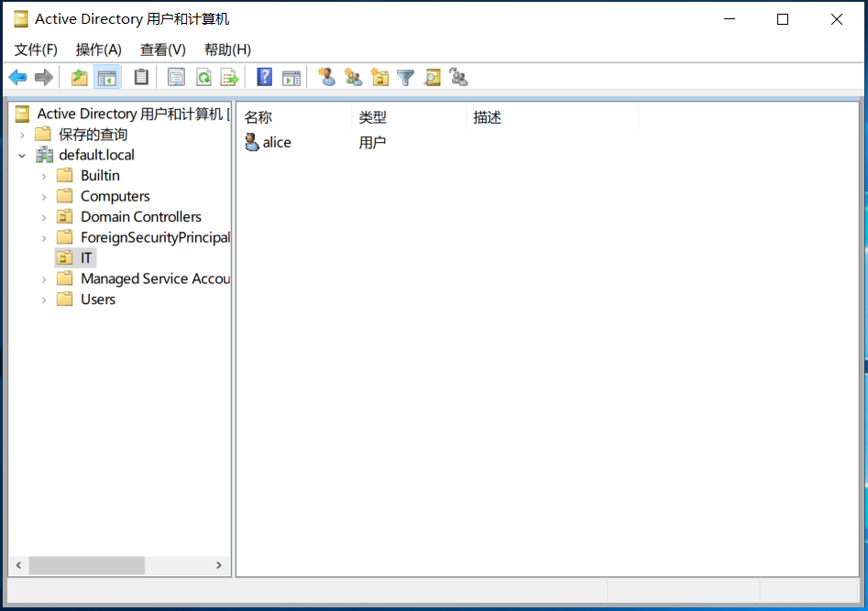This screenshot has width=868, height=611.
Task: Open Help with the question mark icon
Action: 265,78
